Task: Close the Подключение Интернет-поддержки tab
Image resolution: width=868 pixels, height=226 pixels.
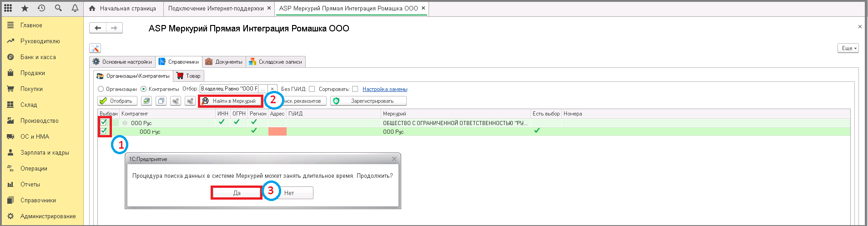Action: coord(269,8)
